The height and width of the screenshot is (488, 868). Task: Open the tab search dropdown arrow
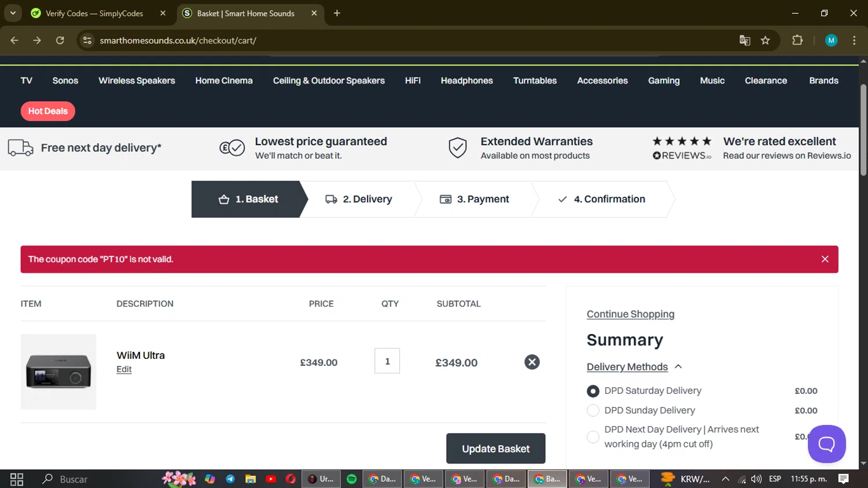pos(13,13)
